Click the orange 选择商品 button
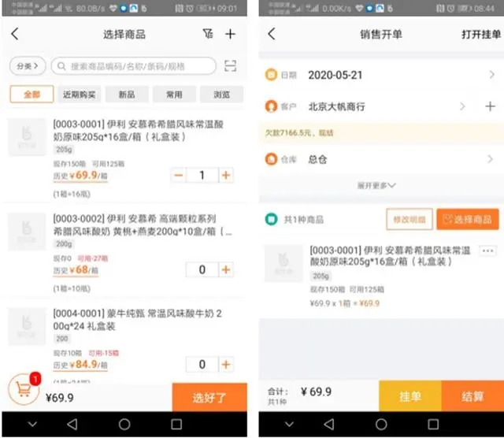The height and width of the screenshot is (438, 504). 468,219
